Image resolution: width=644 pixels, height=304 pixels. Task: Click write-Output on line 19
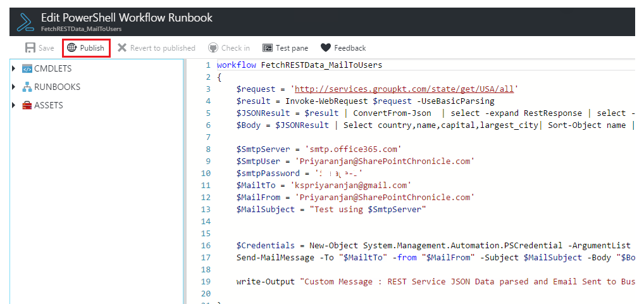[265, 282]
